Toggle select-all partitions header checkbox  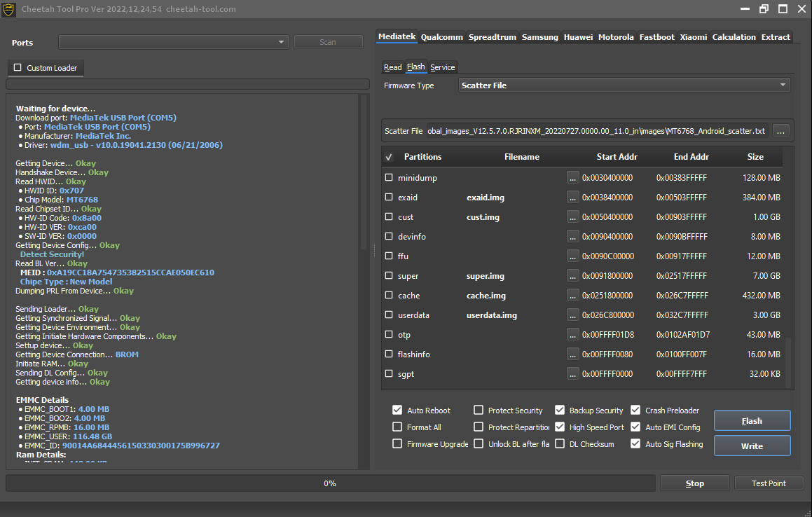389,157
